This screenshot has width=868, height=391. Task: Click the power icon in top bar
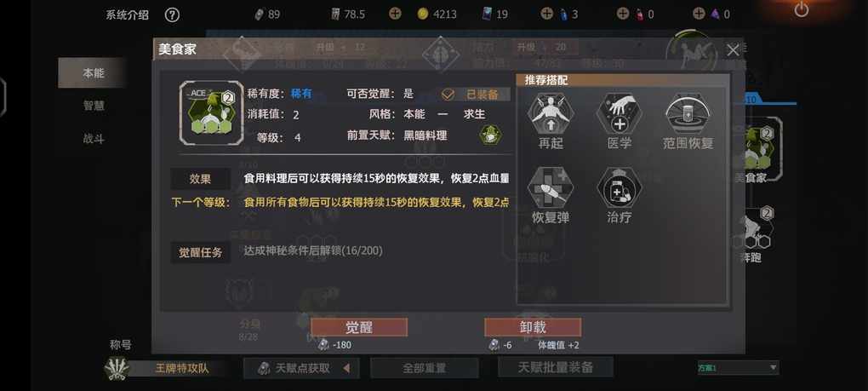(x=801, y=9)
